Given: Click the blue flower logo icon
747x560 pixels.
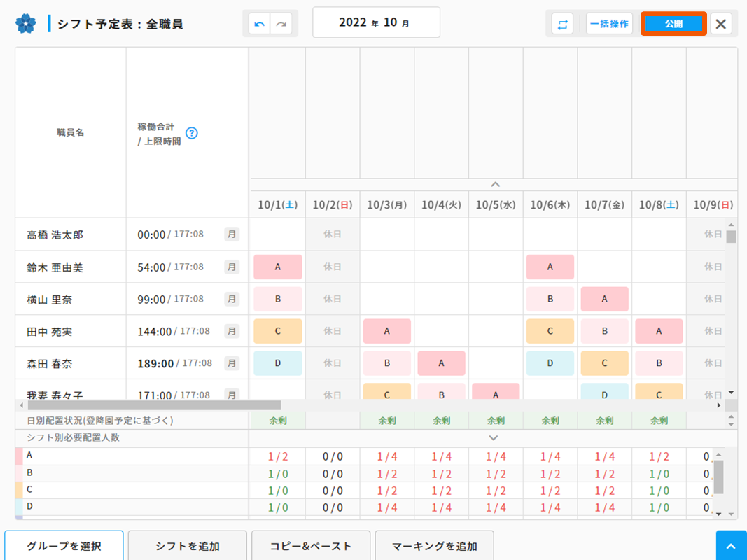Looking at the screenshot, I should tap(26, 24).
